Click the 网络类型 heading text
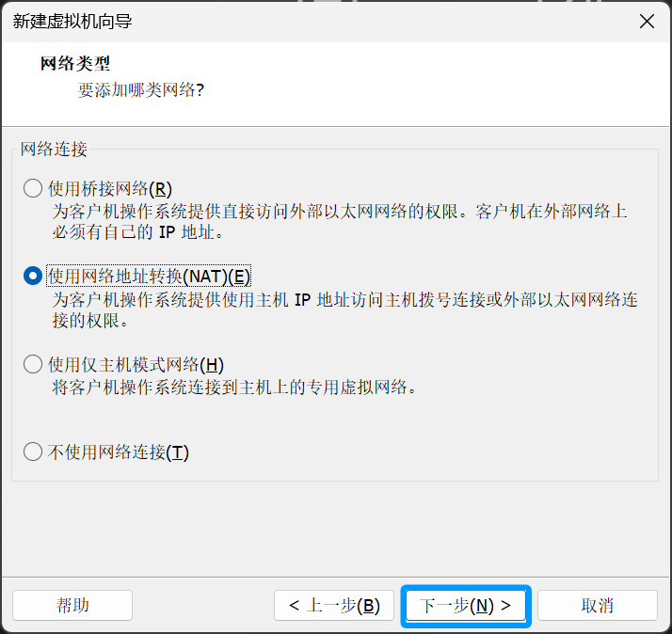 (75, 63)
